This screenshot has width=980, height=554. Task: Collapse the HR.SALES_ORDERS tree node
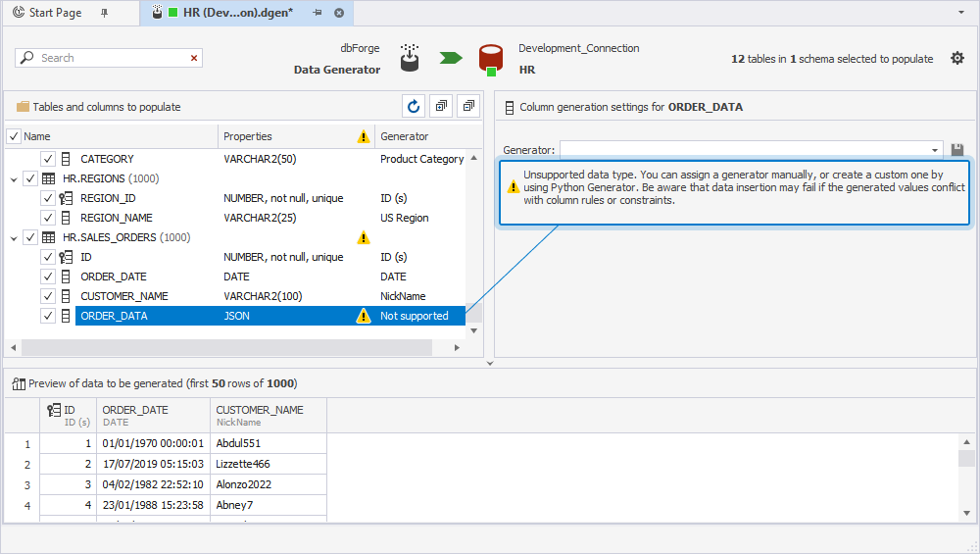click(14, 238)
